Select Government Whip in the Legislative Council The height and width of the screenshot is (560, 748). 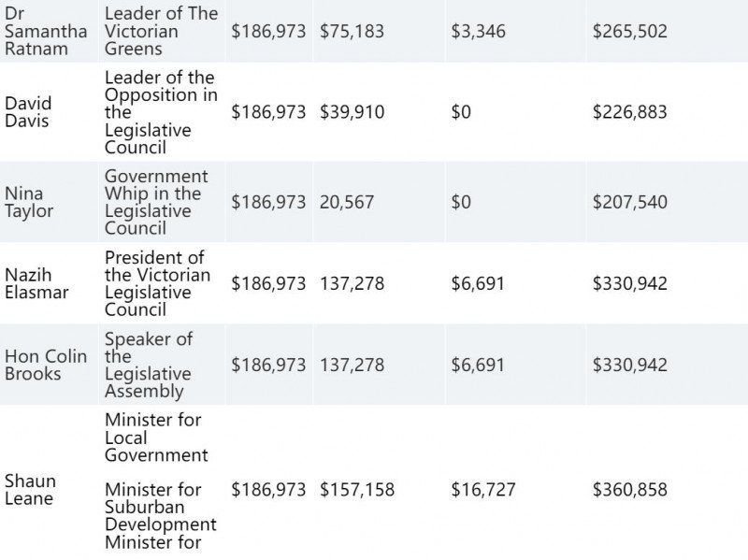[156, 202]
